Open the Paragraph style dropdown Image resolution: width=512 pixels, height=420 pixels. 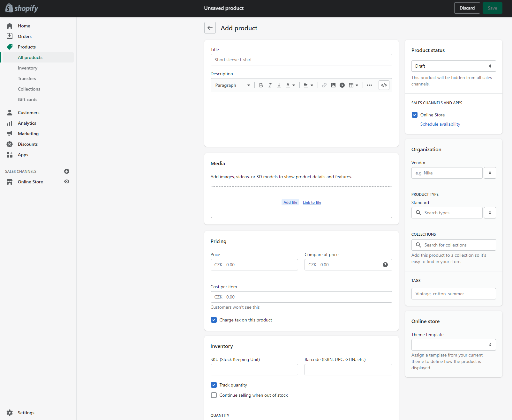(x=232, y=85)
